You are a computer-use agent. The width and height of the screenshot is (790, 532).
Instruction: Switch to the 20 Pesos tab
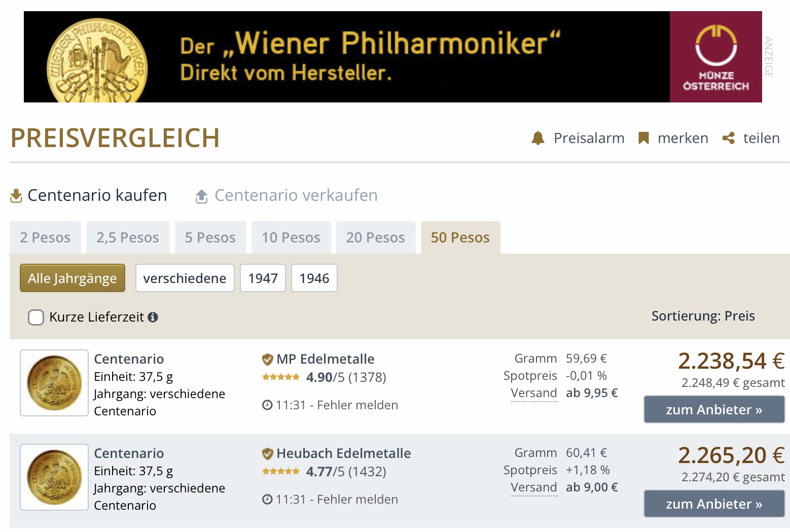(x=375, y=237)
